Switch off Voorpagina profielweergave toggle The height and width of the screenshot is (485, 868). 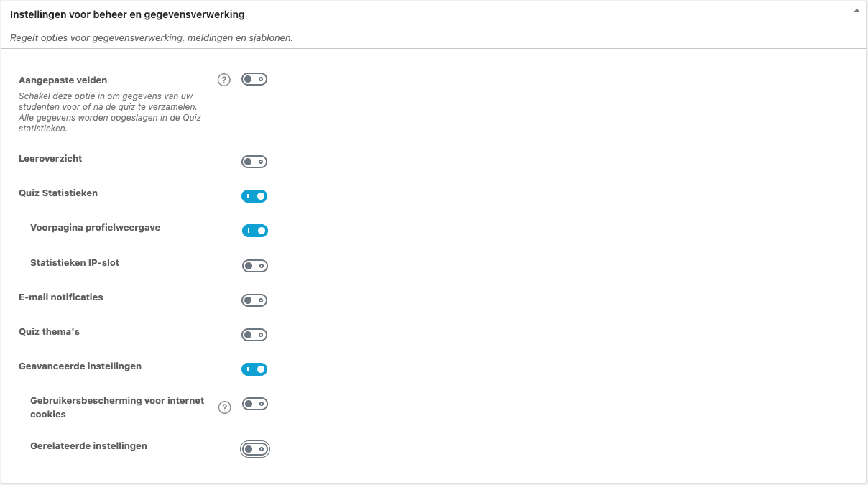pos(254,231)
